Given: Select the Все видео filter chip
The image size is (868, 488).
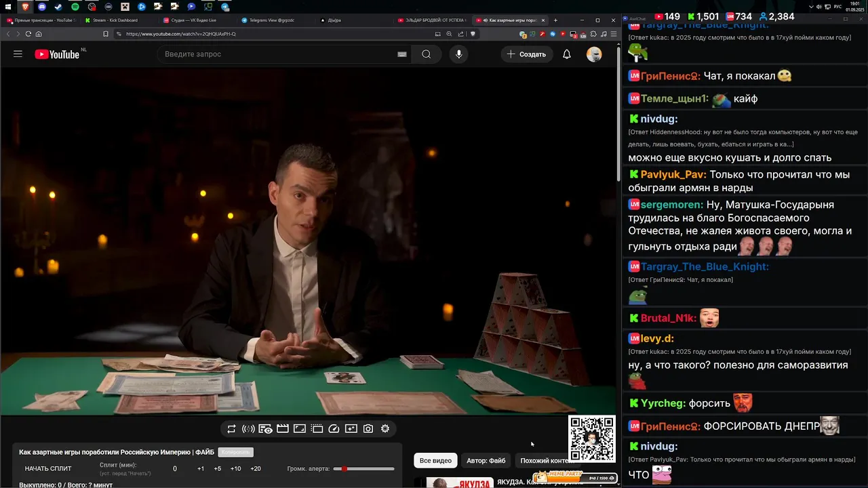Looking at the screenshot, I should point(435,461).
